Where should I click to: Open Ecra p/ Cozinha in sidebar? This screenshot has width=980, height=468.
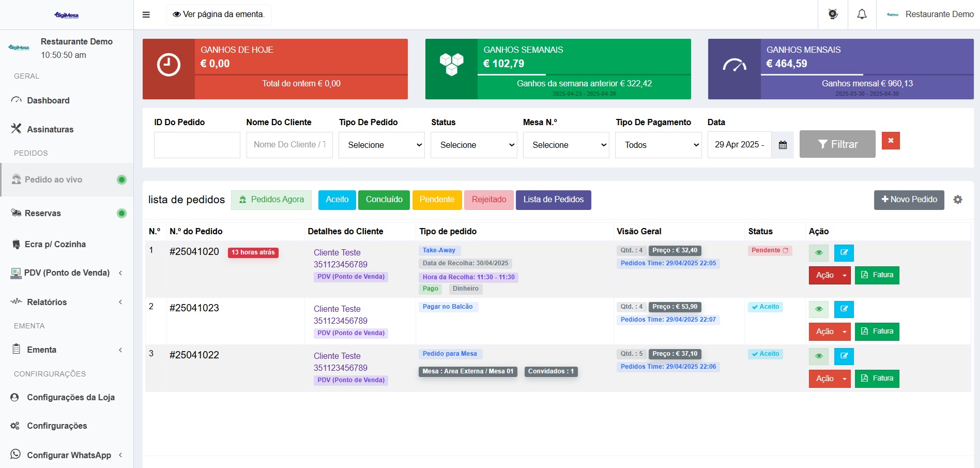[55, 244]
